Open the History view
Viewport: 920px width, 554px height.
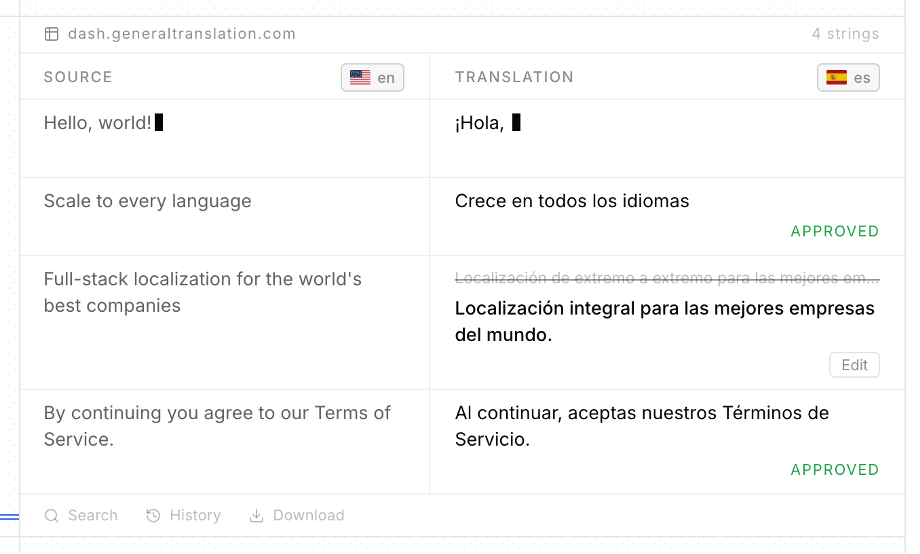[184, 516]
